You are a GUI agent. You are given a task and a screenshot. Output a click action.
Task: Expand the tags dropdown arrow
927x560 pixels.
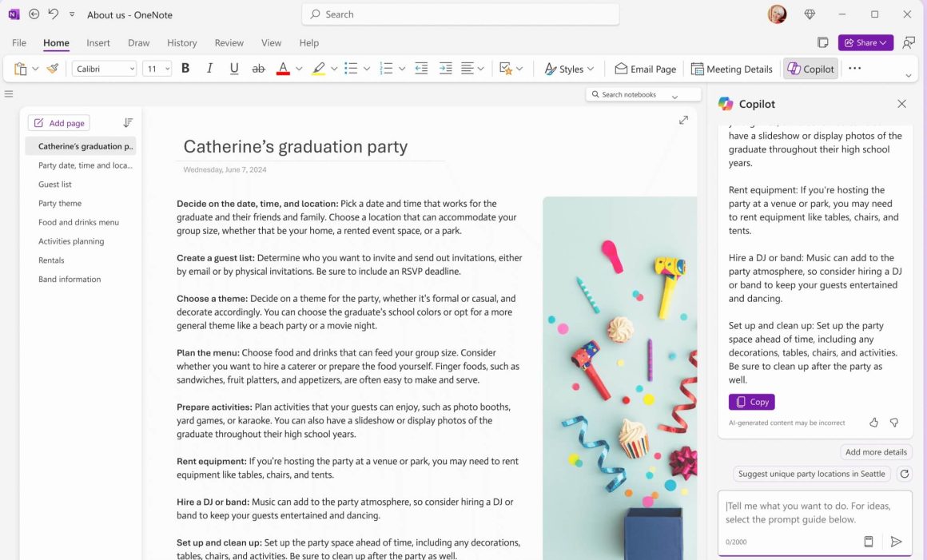(x=519, y=70)
